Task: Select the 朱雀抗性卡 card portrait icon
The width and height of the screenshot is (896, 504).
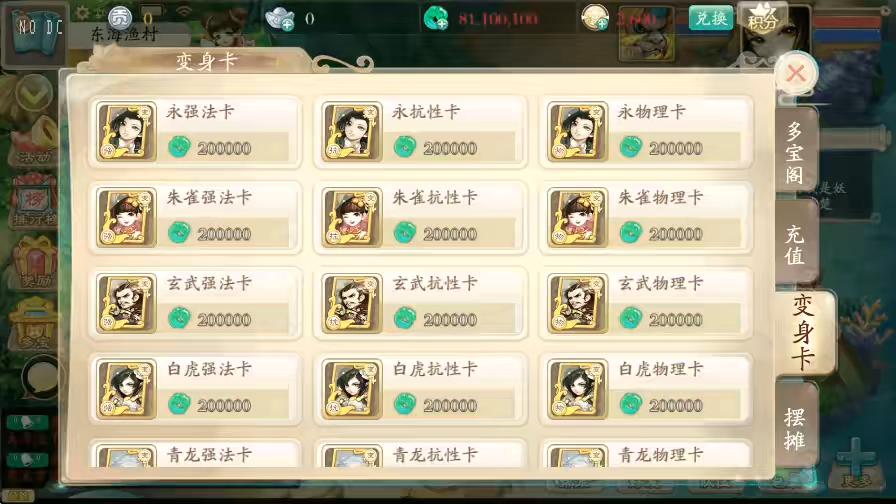Action: [352, 218]
